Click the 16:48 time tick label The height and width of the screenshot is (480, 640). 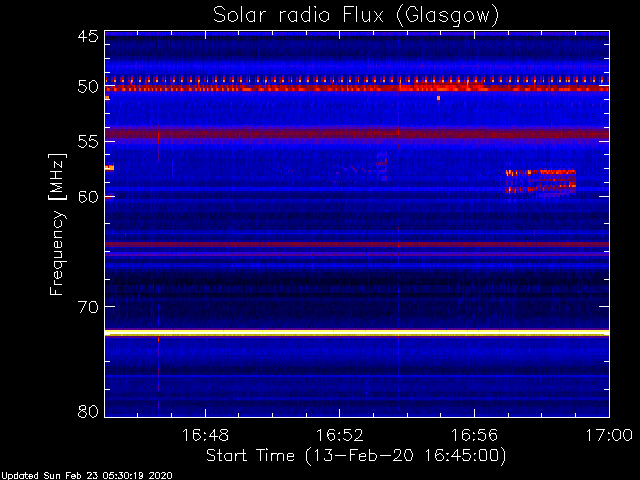click(205, 435)
